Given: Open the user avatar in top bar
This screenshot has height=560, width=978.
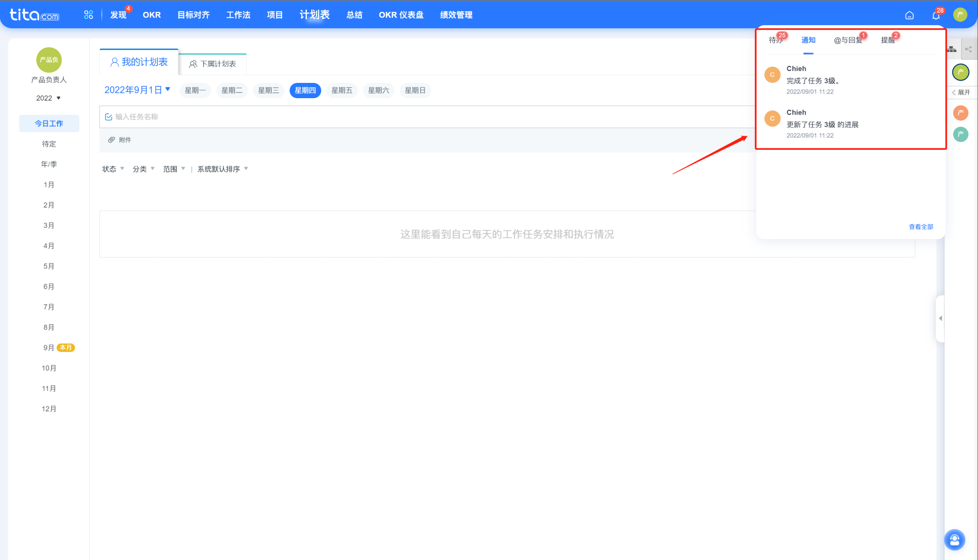Looking at the screenshot, I should [x=960, y=15].
